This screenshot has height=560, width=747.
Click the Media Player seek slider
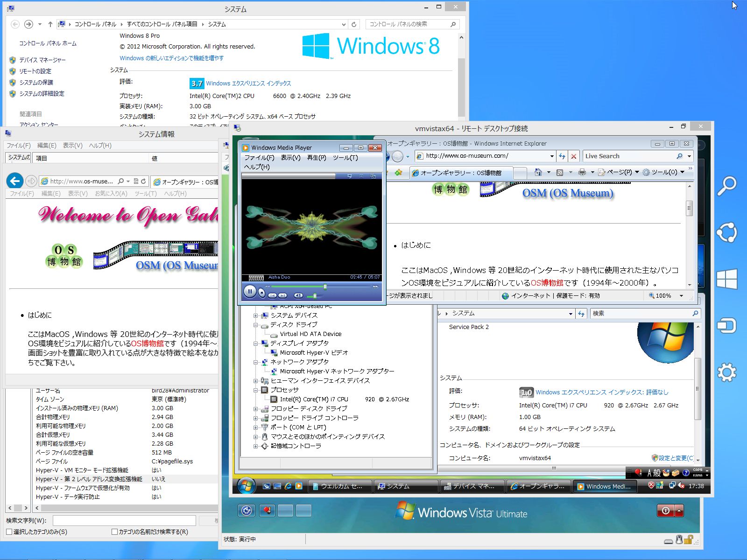coord(325,287)
